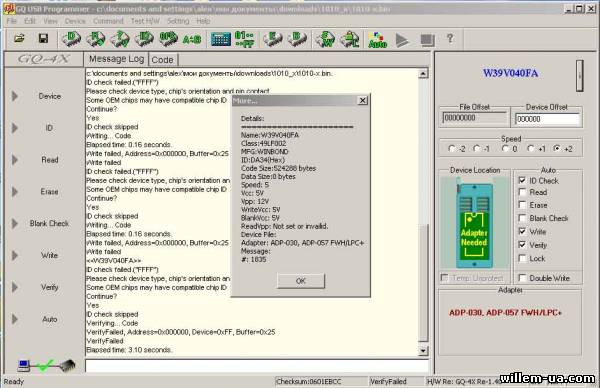The height and width of the screenshot is (388, 600).
Task: Close the More... details dialog
Action: pyautogui.click(x=362, y=100)
